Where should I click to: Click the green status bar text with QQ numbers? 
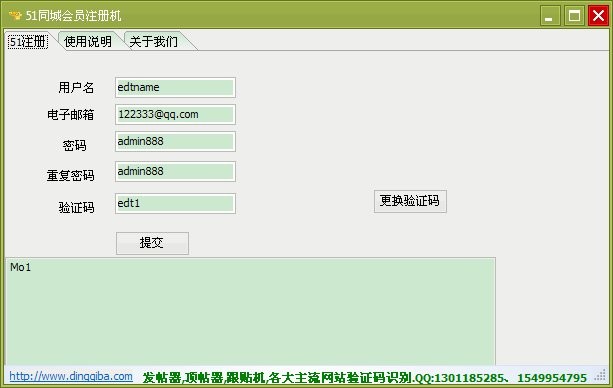click(x=364, y=377)
